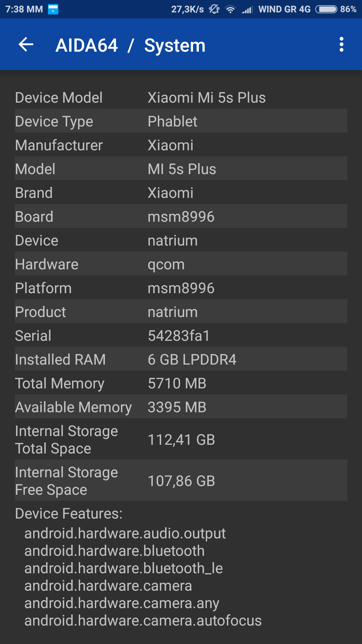Select the Available Memory row
The image size is (362, 644).
[x=181, y=407]
